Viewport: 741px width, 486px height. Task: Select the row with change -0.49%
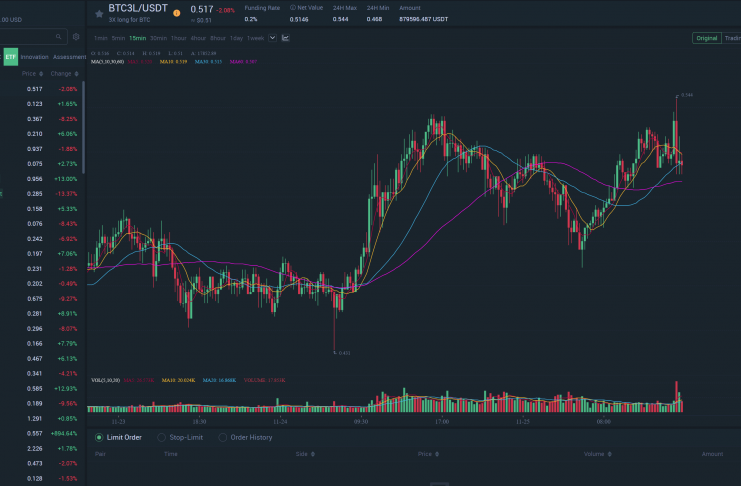tap(41, 284)
